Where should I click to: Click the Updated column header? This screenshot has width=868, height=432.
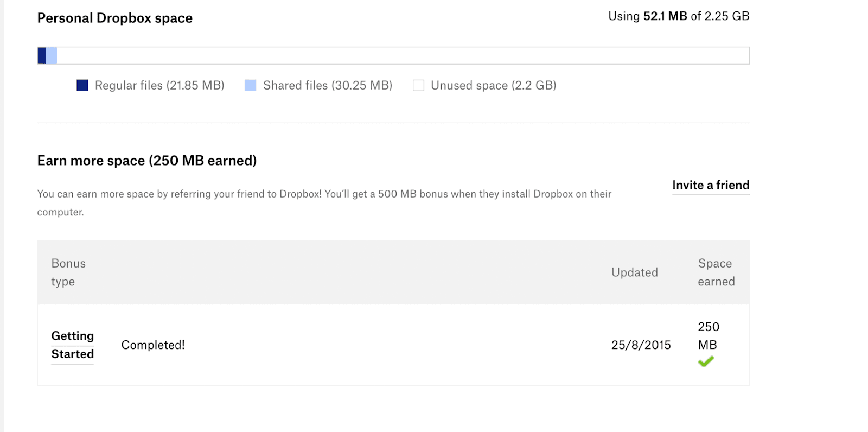pyautogui.click(x=635, y=272)
